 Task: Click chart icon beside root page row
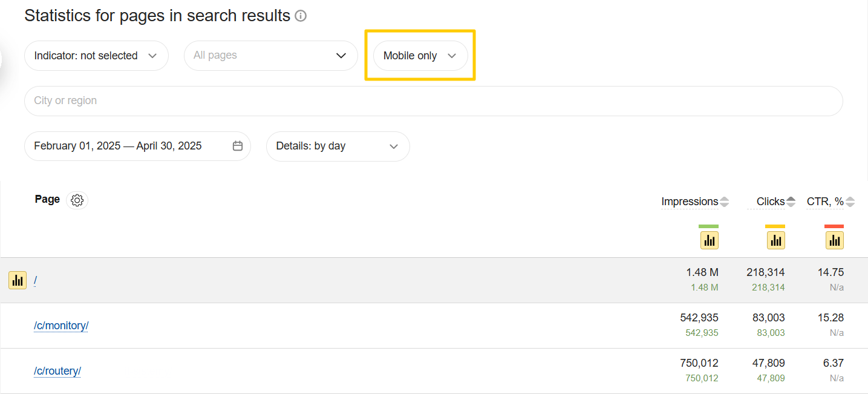[18, 280]
